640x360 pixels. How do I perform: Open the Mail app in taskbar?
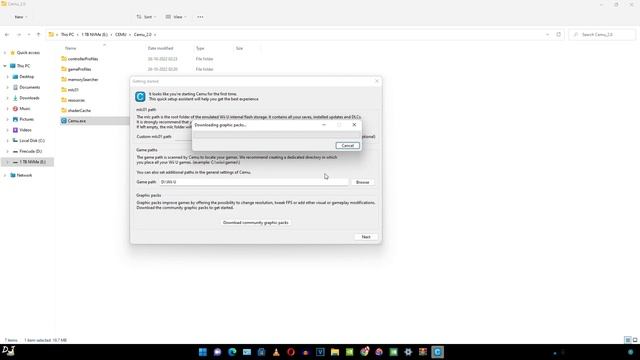tap(247, 352)
